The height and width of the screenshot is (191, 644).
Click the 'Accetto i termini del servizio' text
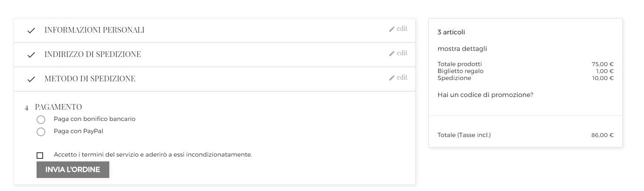(x=153, y=154)
